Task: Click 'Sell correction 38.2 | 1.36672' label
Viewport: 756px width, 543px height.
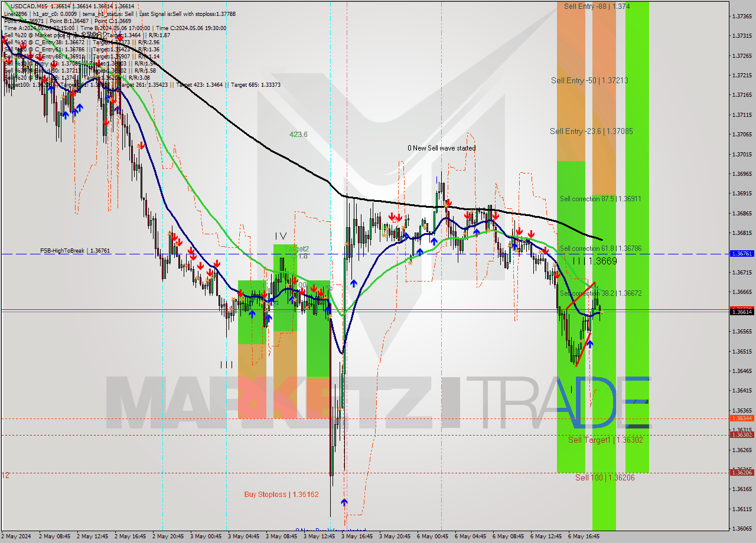Action: (601, 293)
